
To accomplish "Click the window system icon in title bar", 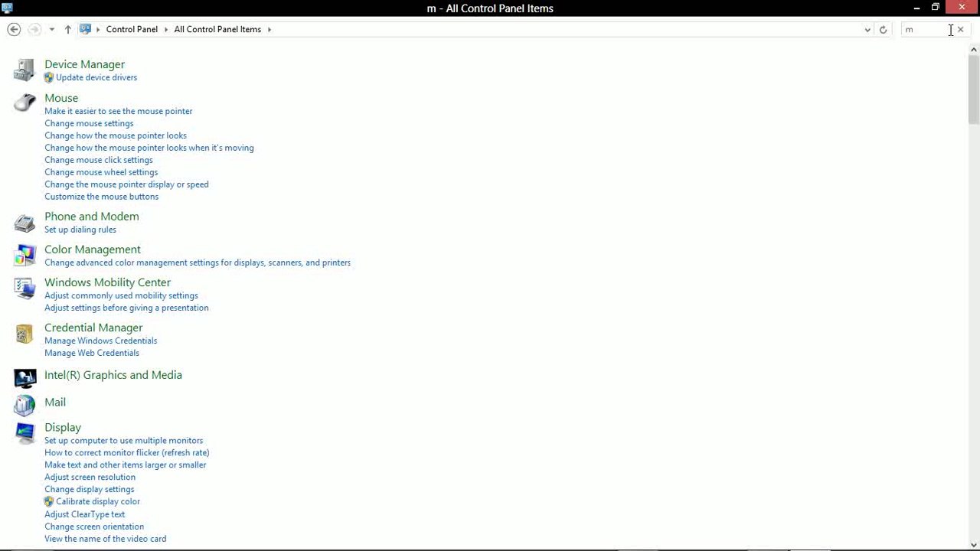I will pos(7,8).
